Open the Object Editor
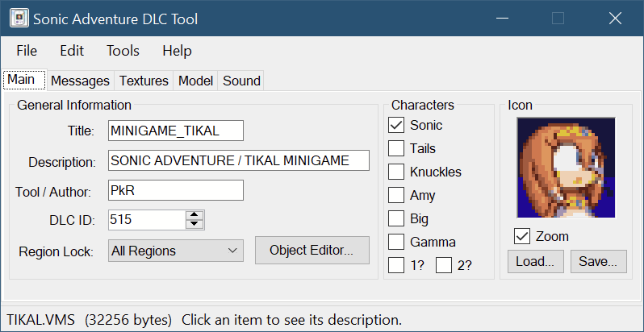 click(312, 250)
